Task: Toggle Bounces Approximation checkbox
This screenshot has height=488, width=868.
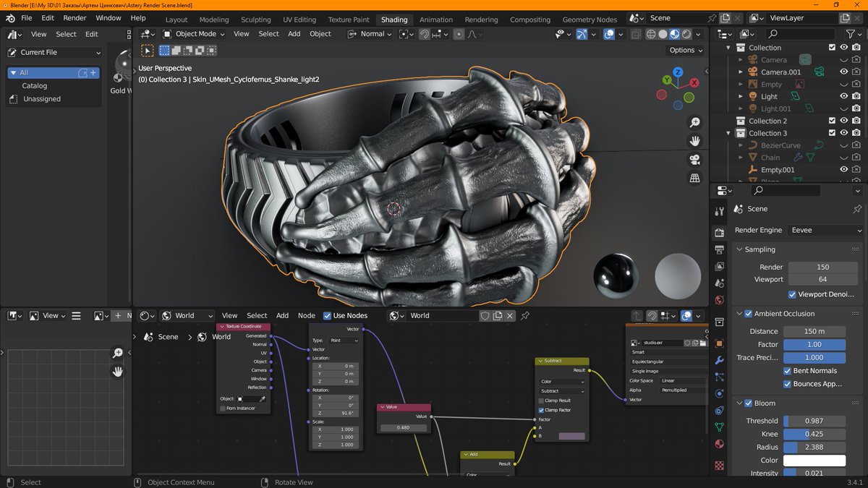Action: click(787, 384)
